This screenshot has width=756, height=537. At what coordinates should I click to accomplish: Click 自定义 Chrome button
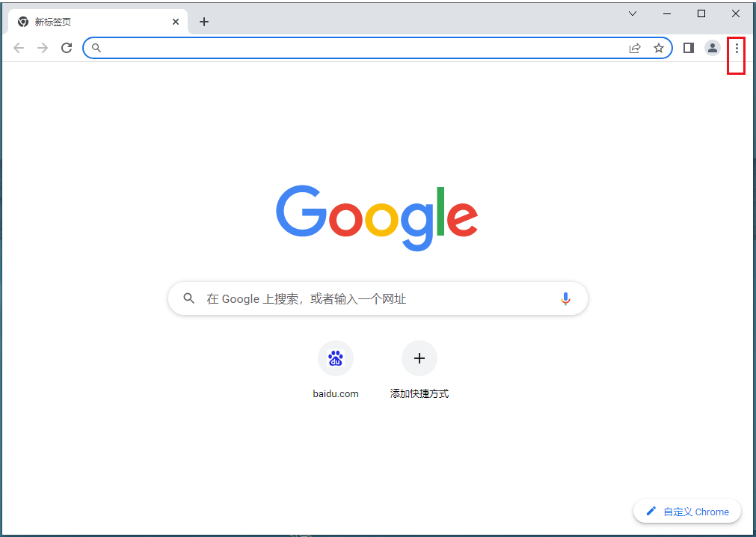click(x=687, y=511)
